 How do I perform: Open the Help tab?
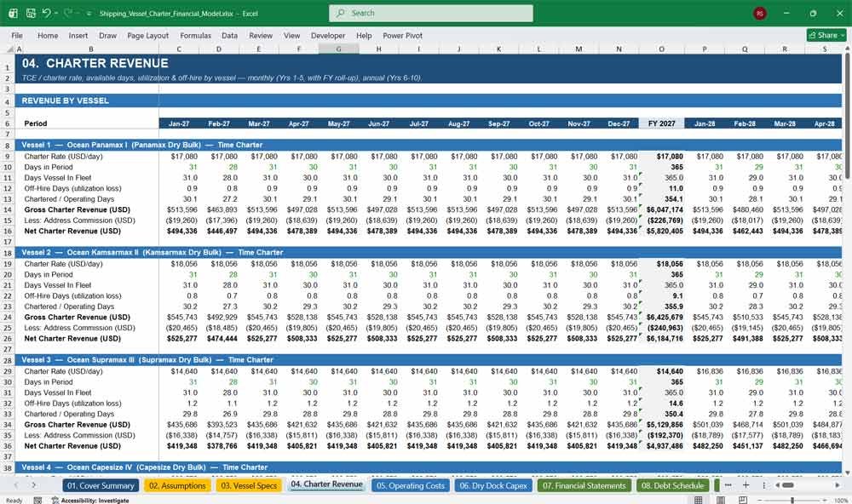[364, 35]
